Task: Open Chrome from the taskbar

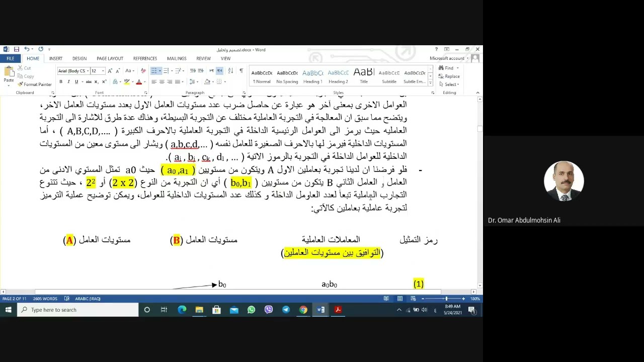Action: (303, 310)
